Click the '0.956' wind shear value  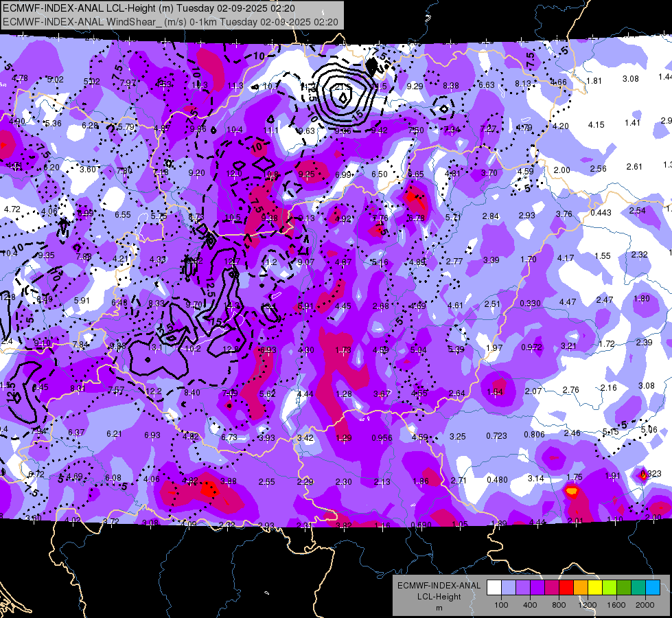point(382,437)
